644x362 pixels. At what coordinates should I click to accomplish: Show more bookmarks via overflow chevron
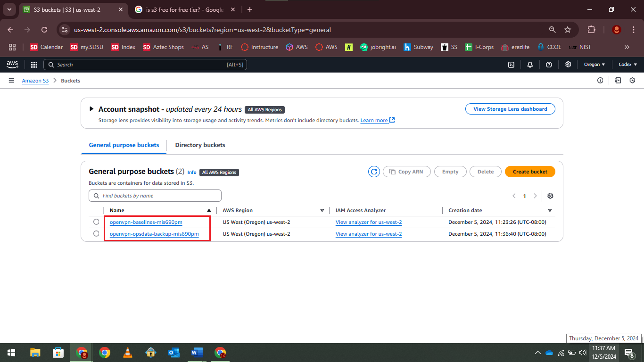click(627, 47)
